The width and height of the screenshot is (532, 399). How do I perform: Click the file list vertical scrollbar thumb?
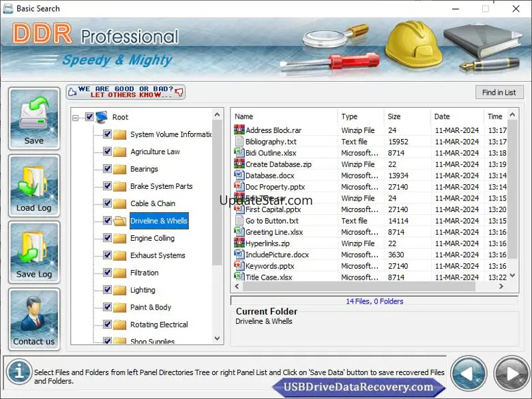pyautogui.click(x=512, y=190)
